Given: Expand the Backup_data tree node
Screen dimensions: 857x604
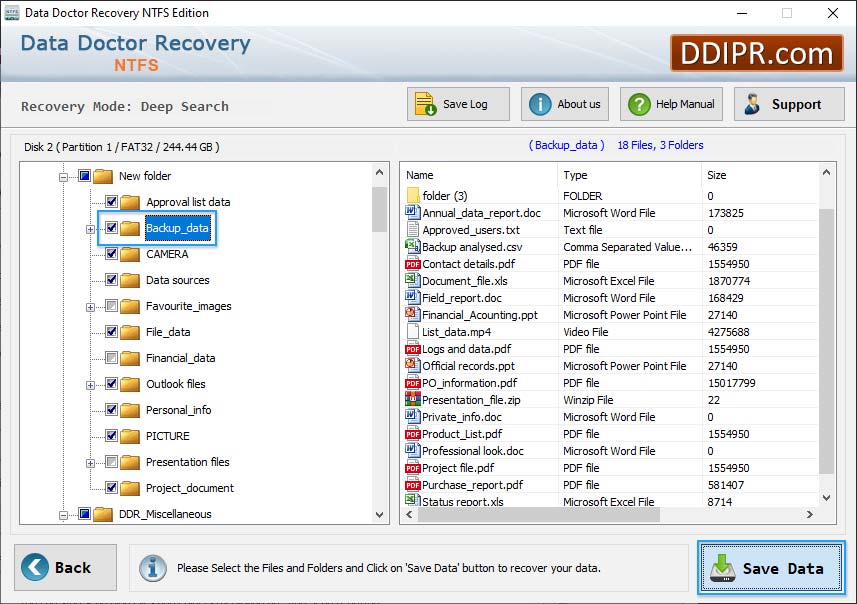Looking at the screenshot, I should (90, 230).
